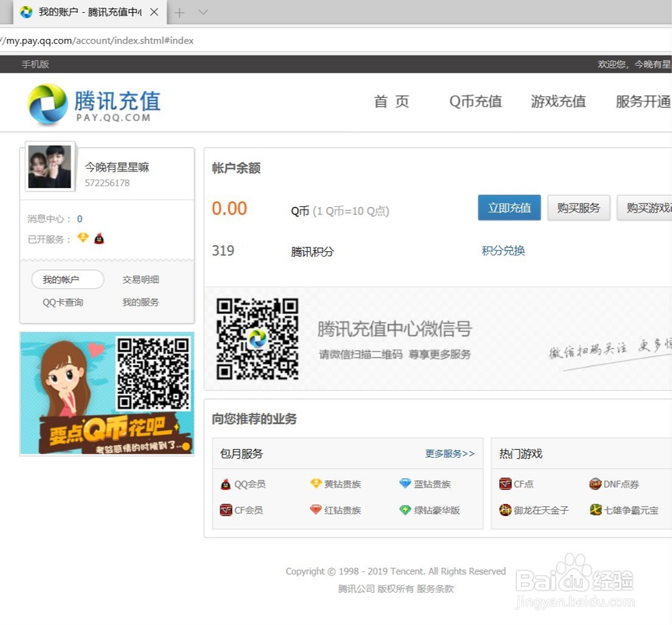Image resolution: width=672 pixels, height=625 pixels.
Task: Click the DNF点券 game icon
Action: (595, 484)
